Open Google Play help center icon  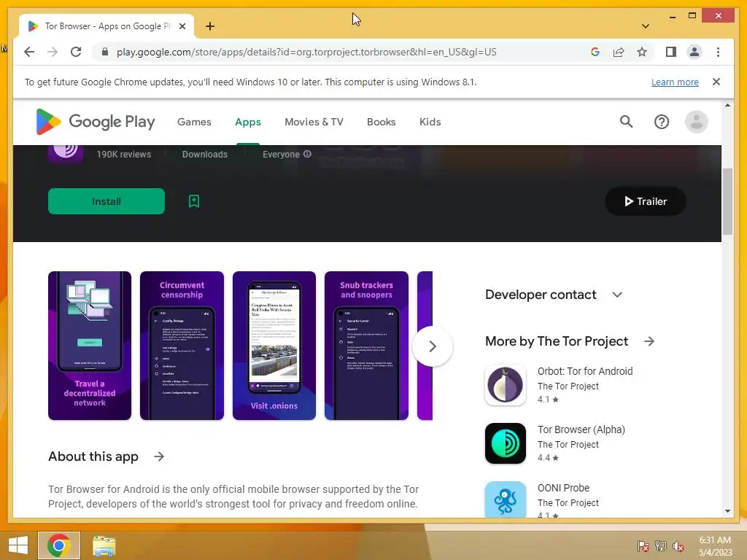tap(661, 122)
